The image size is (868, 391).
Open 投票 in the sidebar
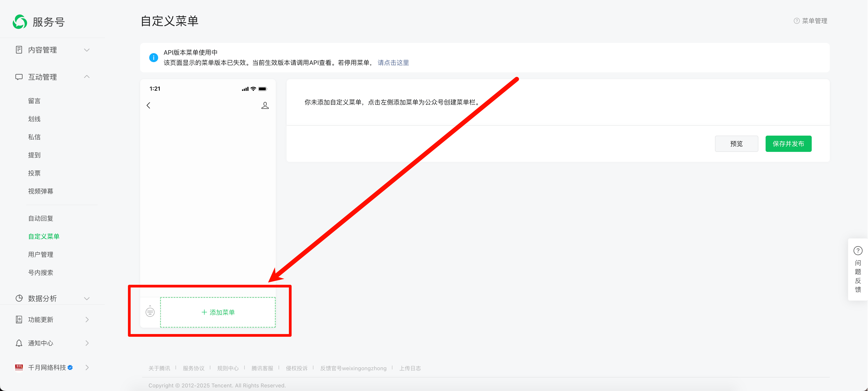[34, 173]
